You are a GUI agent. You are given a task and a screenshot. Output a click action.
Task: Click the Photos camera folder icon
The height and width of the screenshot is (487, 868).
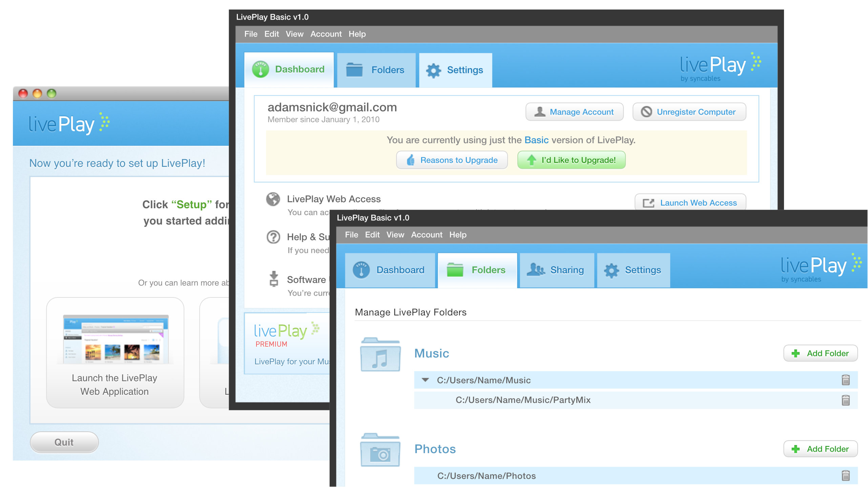click(x=380, y=450)
